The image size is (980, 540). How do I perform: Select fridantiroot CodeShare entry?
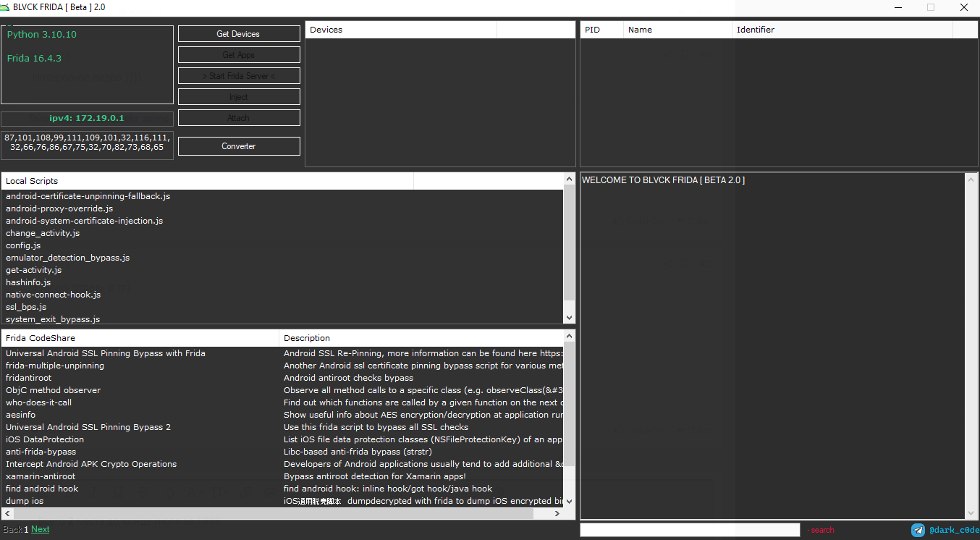click(x=29, y=378)
